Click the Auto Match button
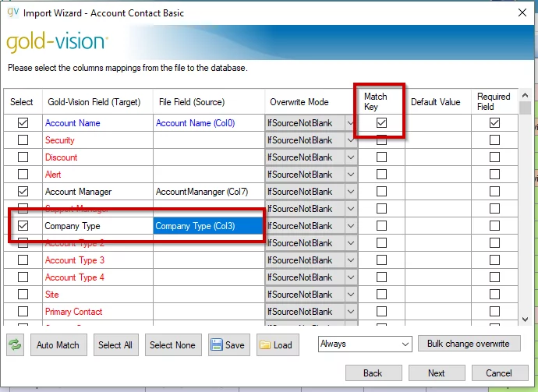This screenshot has width=538, height=392. (58, 344)
